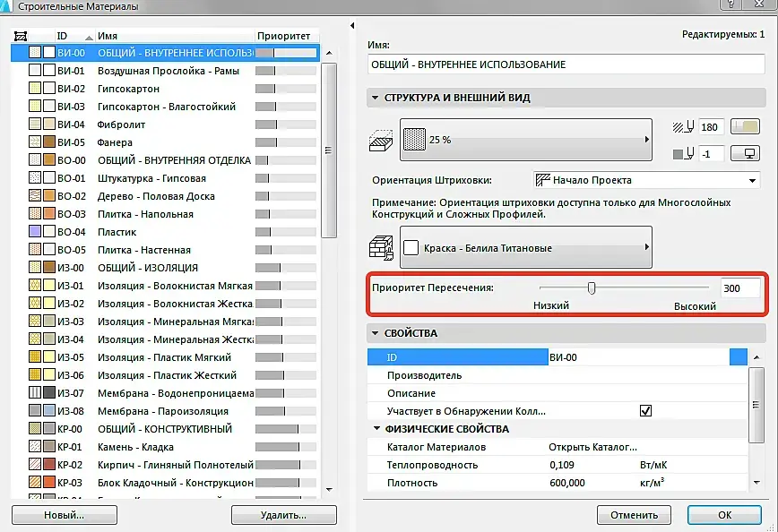Click the fill pattern icon for КР-02 Кирпич

(35, 465)
